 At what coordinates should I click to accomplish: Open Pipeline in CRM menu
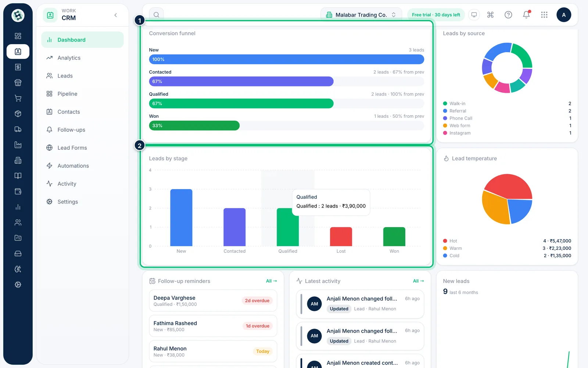(82, 94)
